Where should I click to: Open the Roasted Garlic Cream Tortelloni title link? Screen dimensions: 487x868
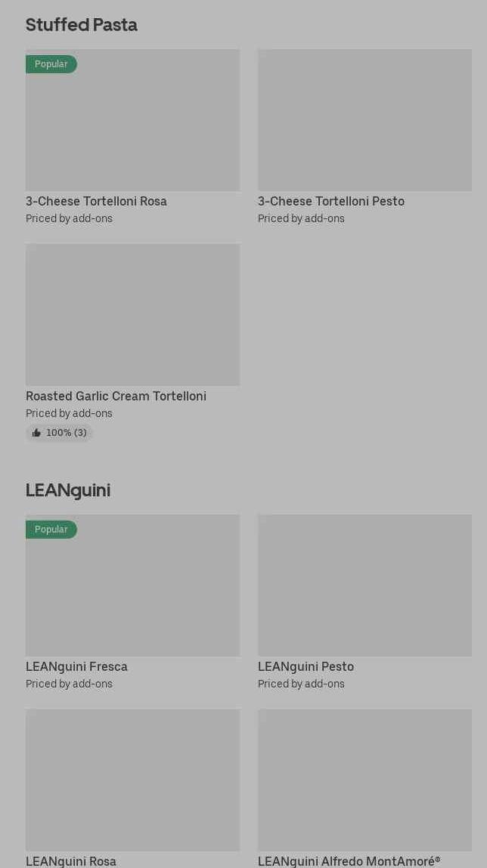click(x=116, y=397)
